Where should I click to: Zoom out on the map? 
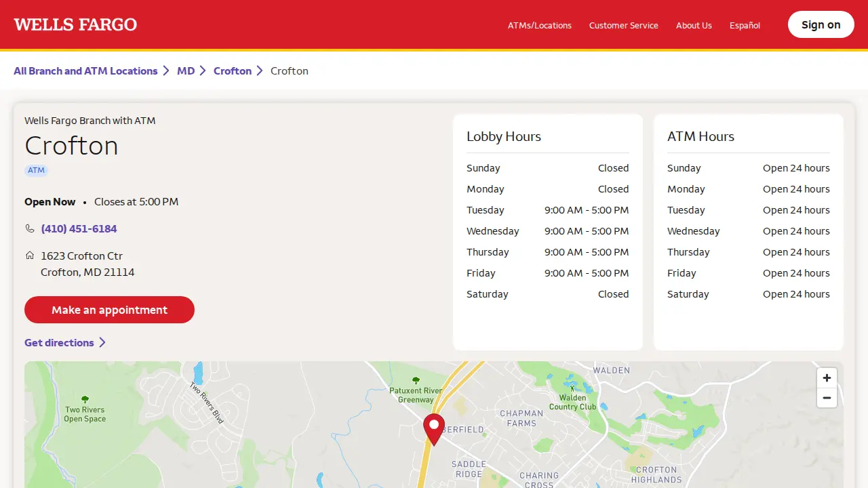pyautogui.click(x=827, y=398)
